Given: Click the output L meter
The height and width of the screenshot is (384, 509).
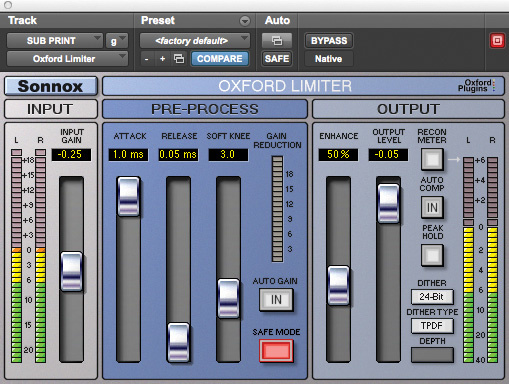Looking at the screenshot, I should point(468,260).
